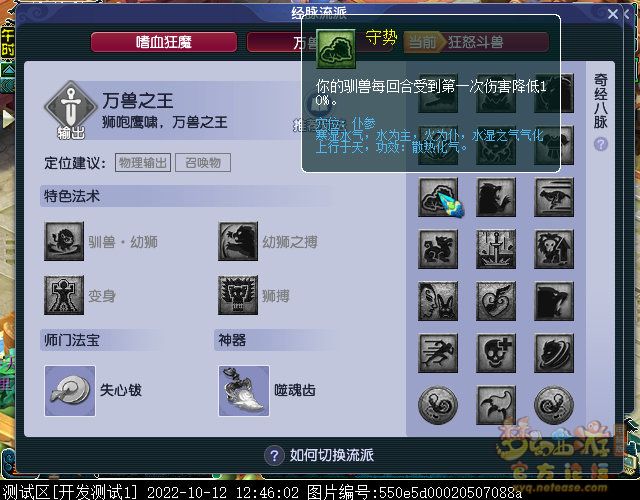Open the 失心钹 treasure item
The width and height of the screenshot is (640, 500).
(x=70, y=391)
